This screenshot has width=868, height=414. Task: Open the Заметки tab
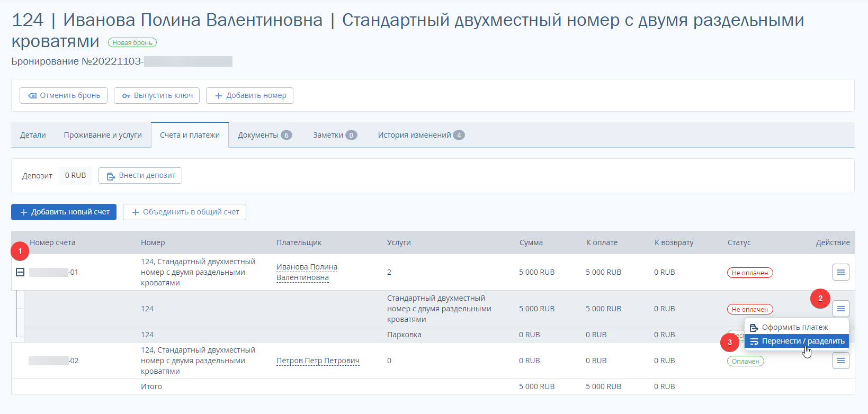tap(335, 135)
